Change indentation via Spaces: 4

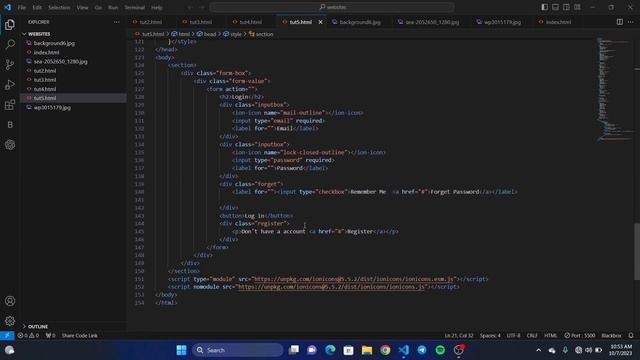[490, 336]
